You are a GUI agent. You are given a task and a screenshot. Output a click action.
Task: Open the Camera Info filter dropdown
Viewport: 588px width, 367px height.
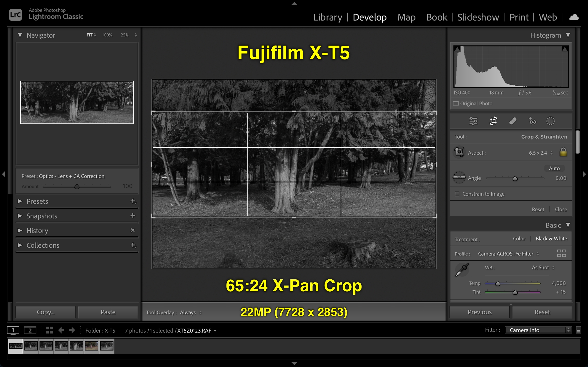click(x=538, y=330)
